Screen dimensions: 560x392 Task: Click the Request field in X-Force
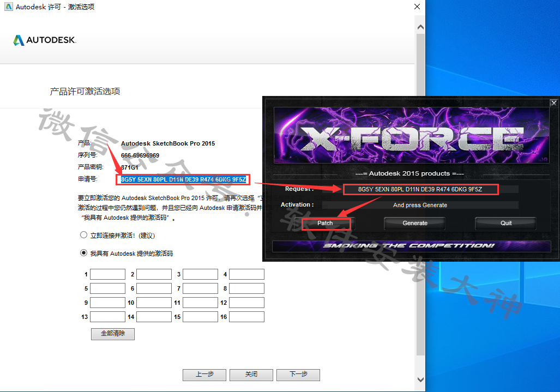pyautogui.click(x=420, y=189)
